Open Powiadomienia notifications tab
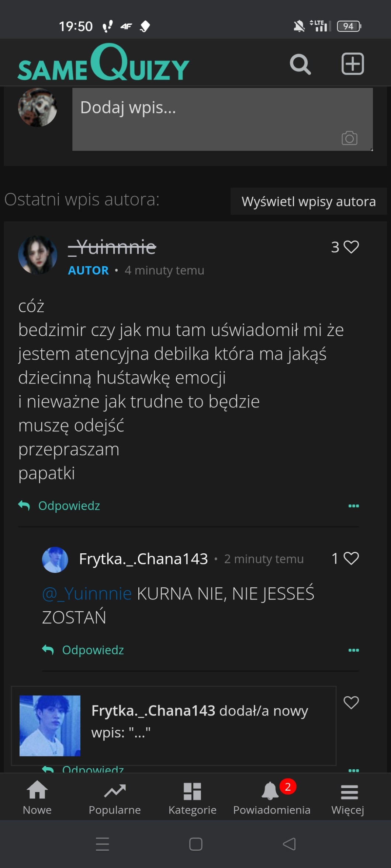391x868 pixels. point(271,797)
